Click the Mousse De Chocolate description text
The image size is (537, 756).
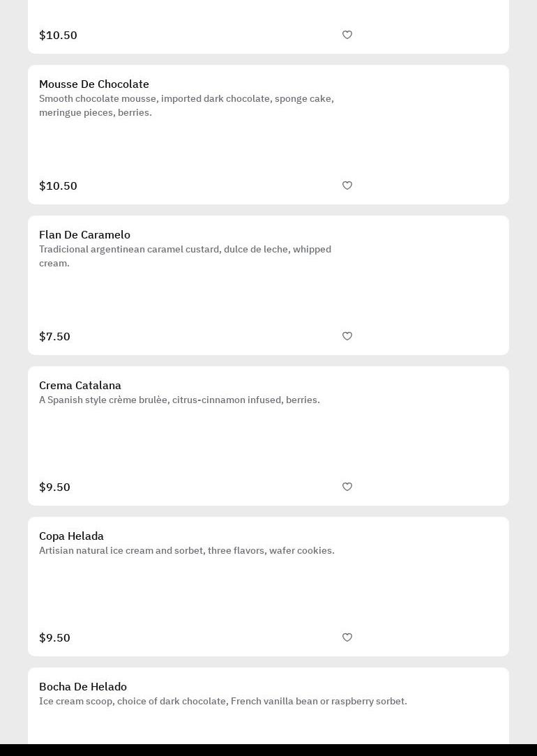(186, 105)
